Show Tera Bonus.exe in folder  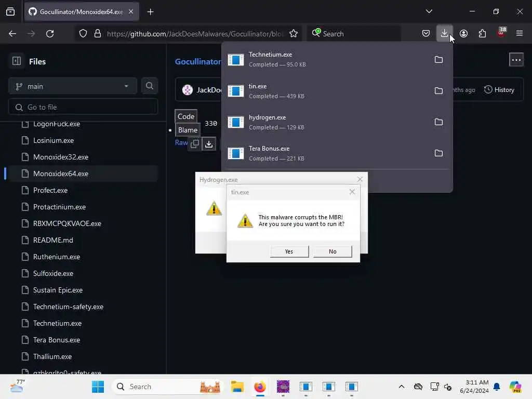(438, 153)
